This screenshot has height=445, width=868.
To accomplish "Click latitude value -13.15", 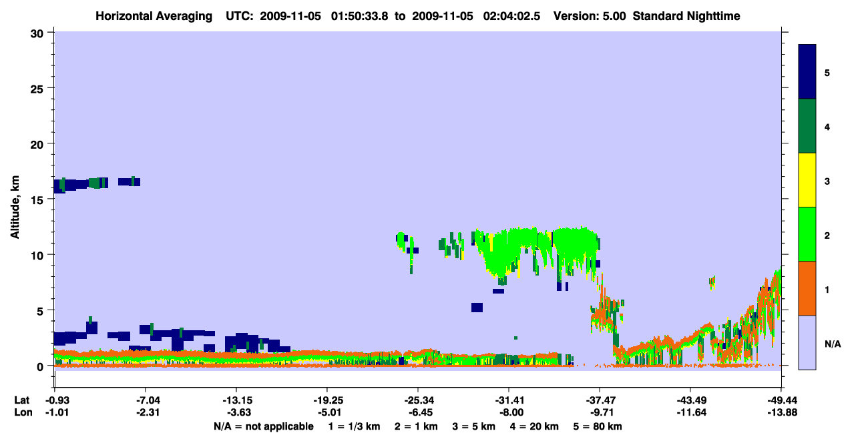I will (x=236, y=400).
